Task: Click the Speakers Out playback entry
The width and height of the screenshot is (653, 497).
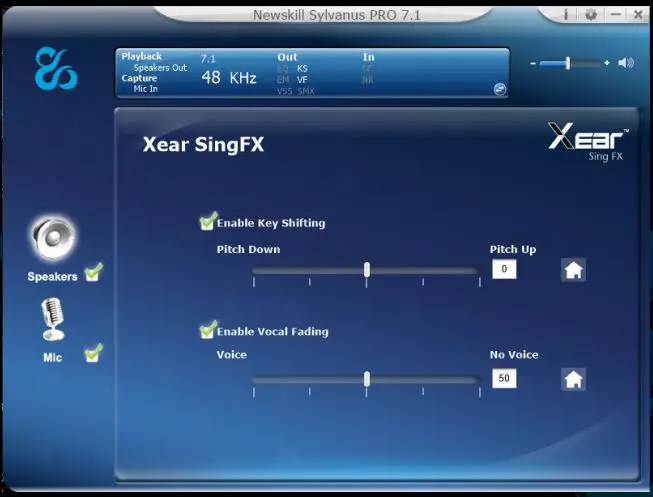Action: coord(160,68)
